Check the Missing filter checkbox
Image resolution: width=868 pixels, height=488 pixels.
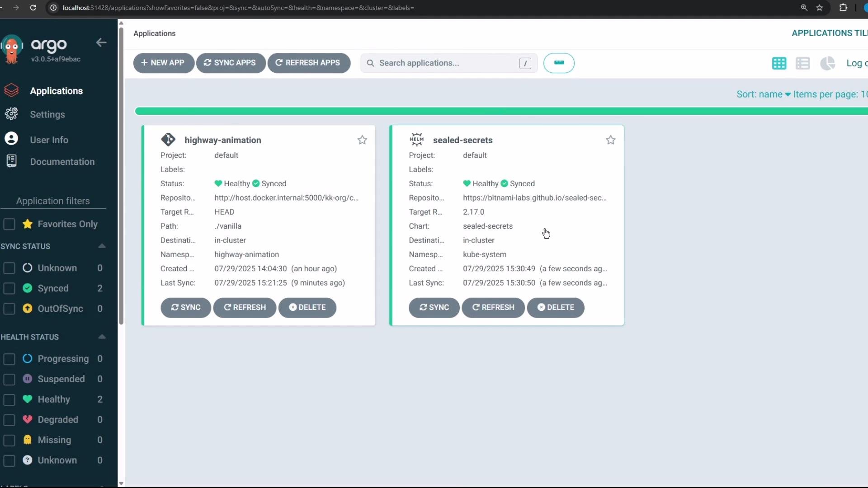coord(9,441)
